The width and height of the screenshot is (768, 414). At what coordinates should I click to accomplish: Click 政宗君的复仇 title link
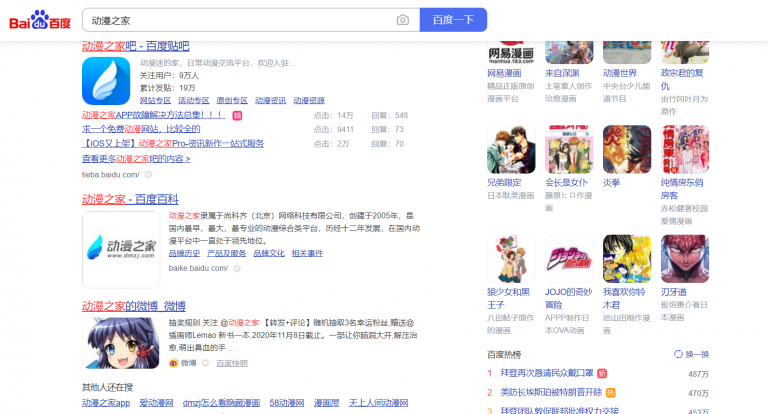pyautogui.click(x=682, y=79)
